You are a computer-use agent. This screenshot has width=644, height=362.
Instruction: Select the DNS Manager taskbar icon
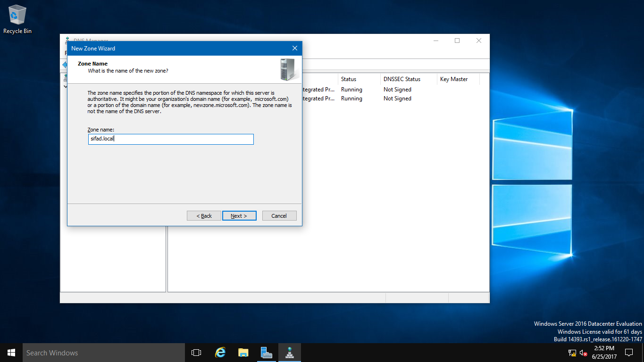(289, 353)
